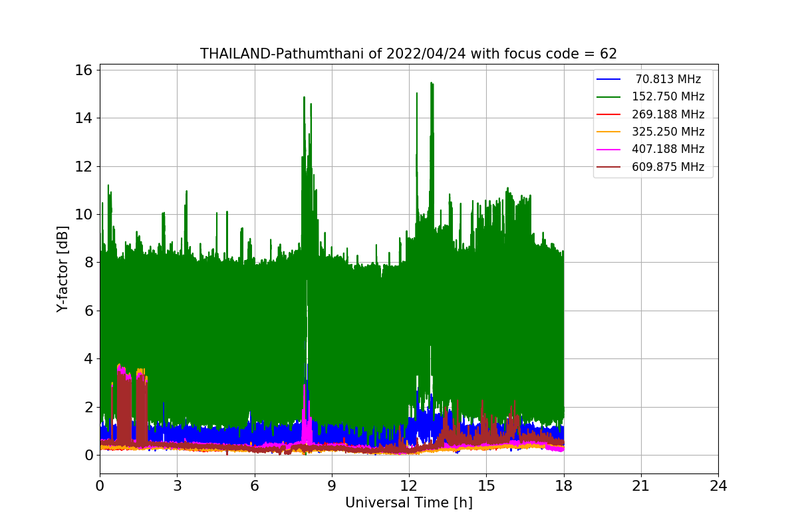Click x-axis tick label 12
The image size is (798, 532).
pyautogui.click(x=409, y=485)
